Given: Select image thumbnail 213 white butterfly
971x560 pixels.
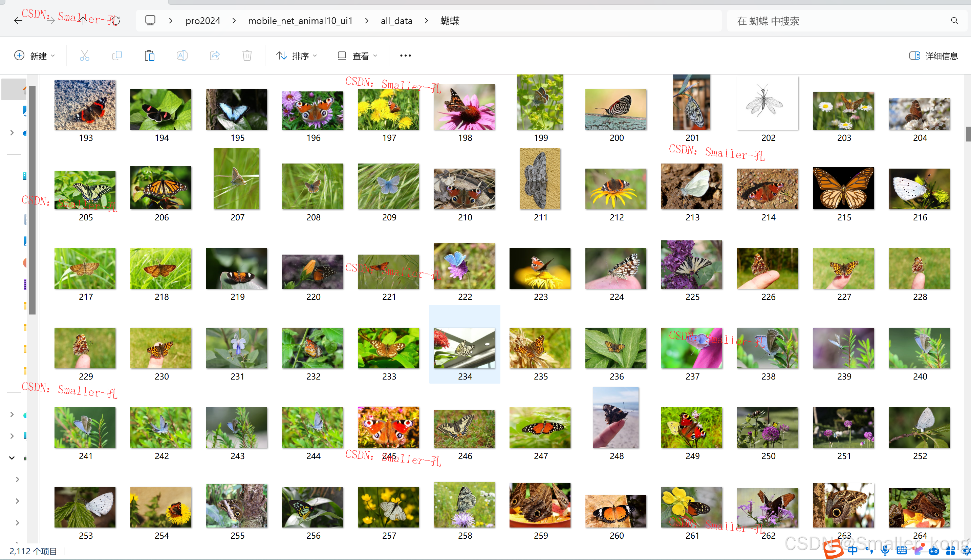Looking at the screenshot, I should coord(691,187).
